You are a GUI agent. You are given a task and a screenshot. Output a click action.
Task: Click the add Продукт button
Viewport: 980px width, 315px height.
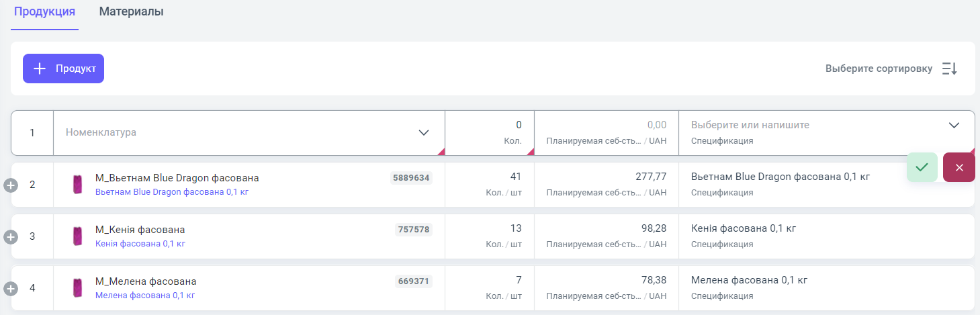63,69
